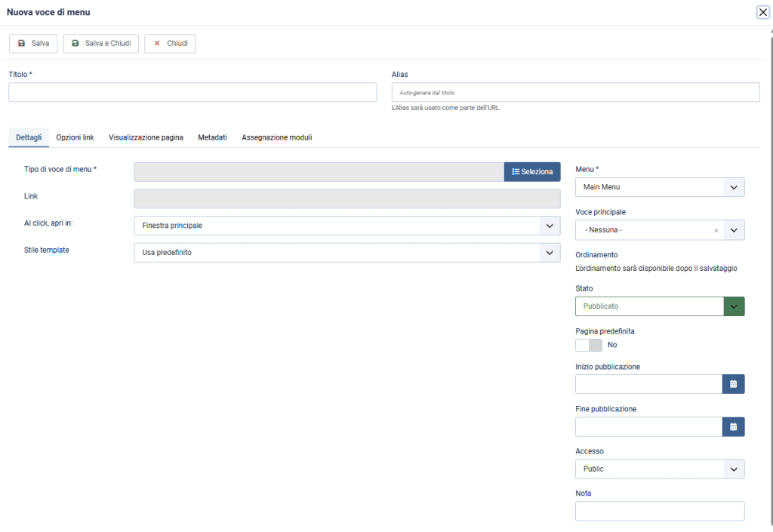
Task: Toggle the Pagina predefinita switch
Action: coord(589,345)
